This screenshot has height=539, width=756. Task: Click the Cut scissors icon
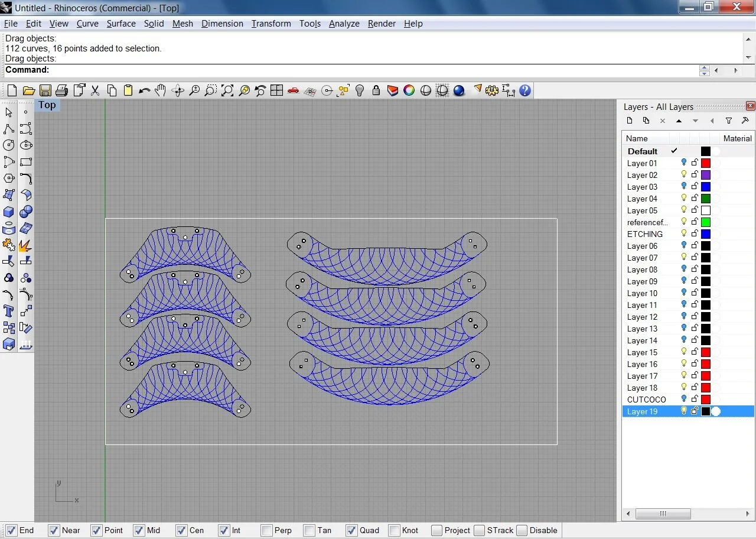[x=94, y=90]
